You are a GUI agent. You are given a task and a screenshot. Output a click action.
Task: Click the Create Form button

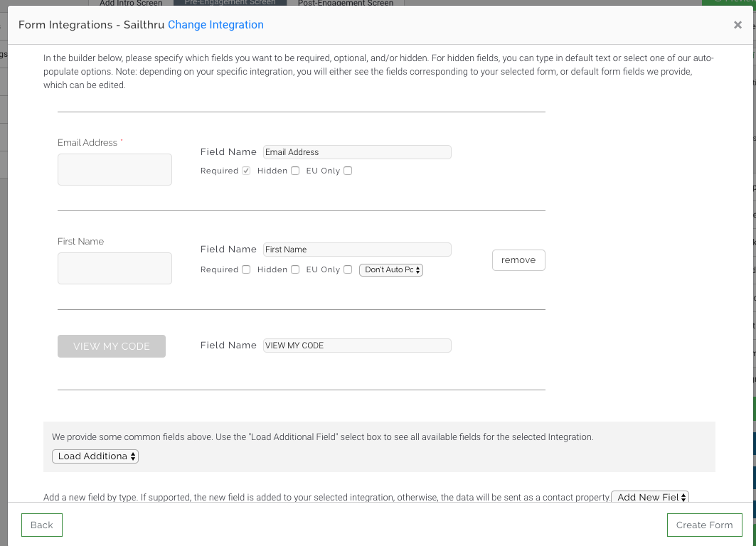point(704,525)
